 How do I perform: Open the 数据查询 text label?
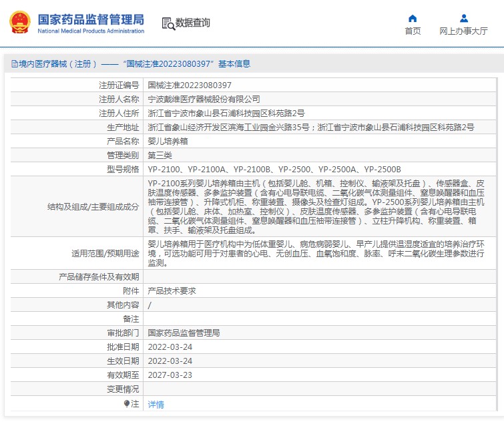coord(193,23)
